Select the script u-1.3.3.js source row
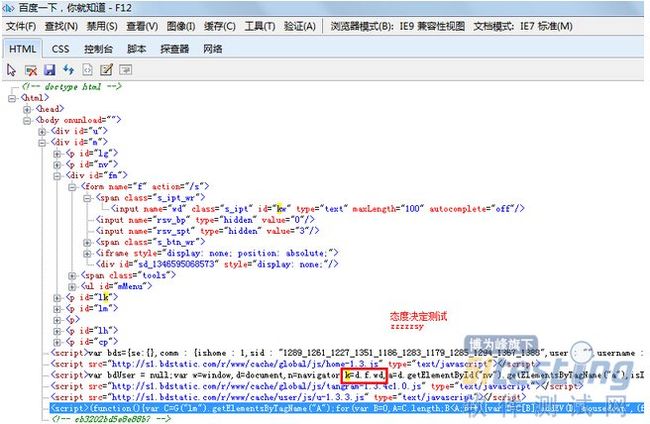The width and height of the screenshot is (650, 424). 288,397
